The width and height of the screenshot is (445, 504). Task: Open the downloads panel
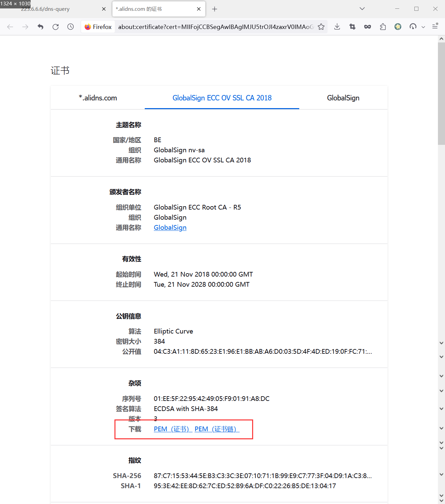[x=337, y=27]
